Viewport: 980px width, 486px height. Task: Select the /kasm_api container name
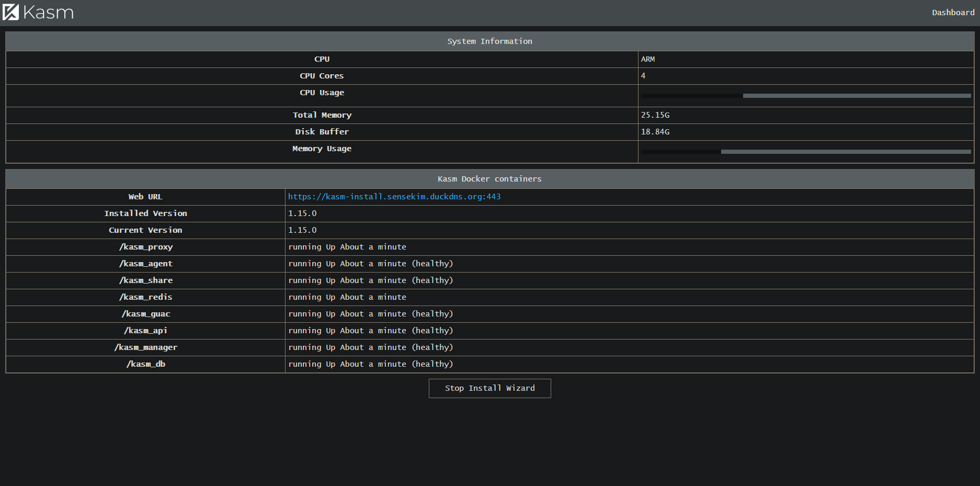tap(145, 331)
